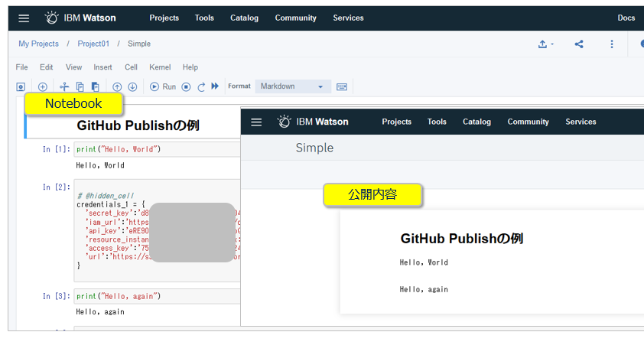Open the Edit menu
This screenshot has height=345, width=644.
(x=47, y=67)
